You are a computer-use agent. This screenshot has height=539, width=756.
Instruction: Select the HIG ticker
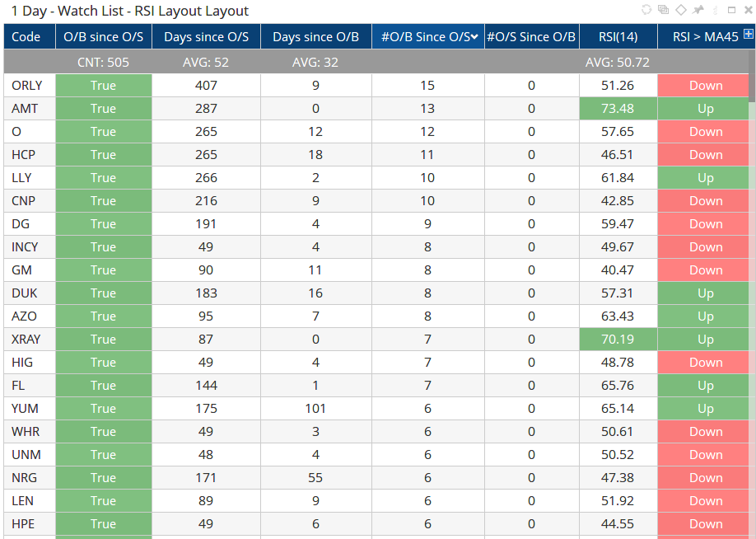(22, 363)
